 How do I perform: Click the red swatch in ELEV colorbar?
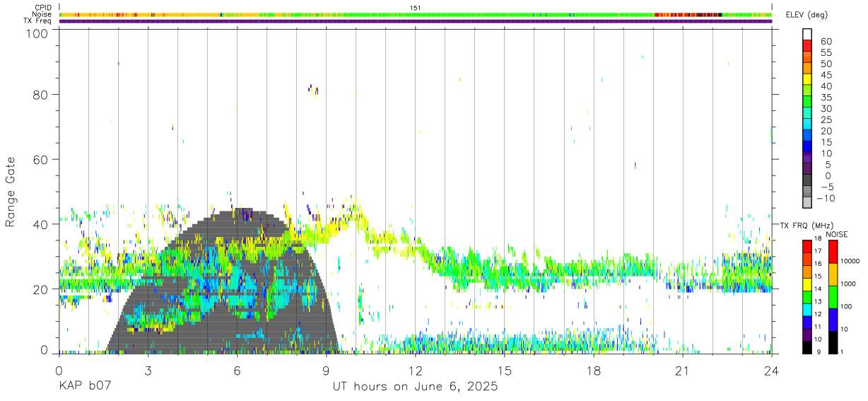coord(808,45)
